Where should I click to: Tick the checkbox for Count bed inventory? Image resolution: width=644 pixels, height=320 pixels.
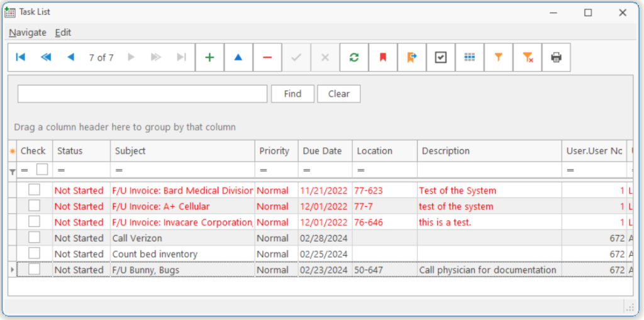[34, 253]
